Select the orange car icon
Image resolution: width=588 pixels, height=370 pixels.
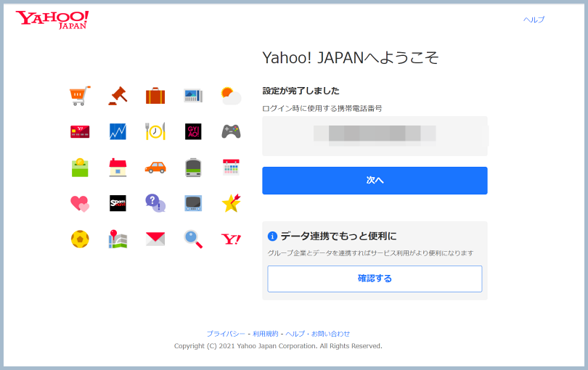[x=155, y=168]
